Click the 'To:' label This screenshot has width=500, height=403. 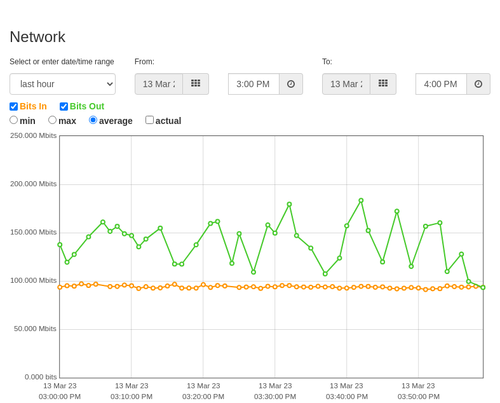pyautogui.click(x=327, y=62)
